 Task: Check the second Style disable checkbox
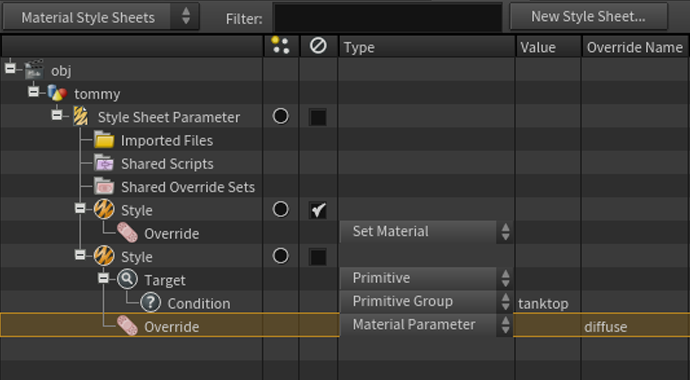click(318, 257)
